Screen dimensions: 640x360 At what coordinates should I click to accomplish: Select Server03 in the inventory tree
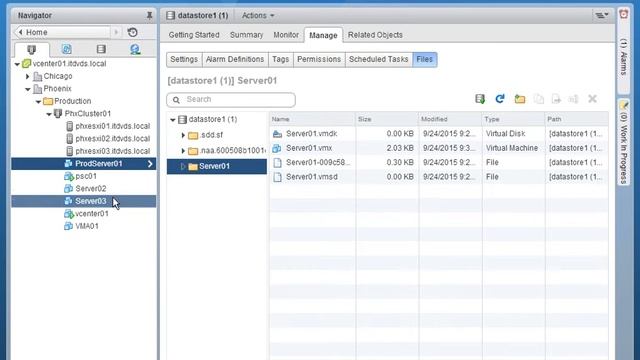coord(84,201)
